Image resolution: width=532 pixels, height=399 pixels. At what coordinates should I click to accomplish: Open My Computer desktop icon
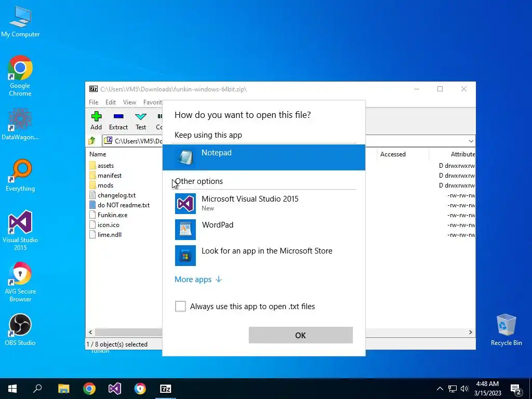(20, 22)
